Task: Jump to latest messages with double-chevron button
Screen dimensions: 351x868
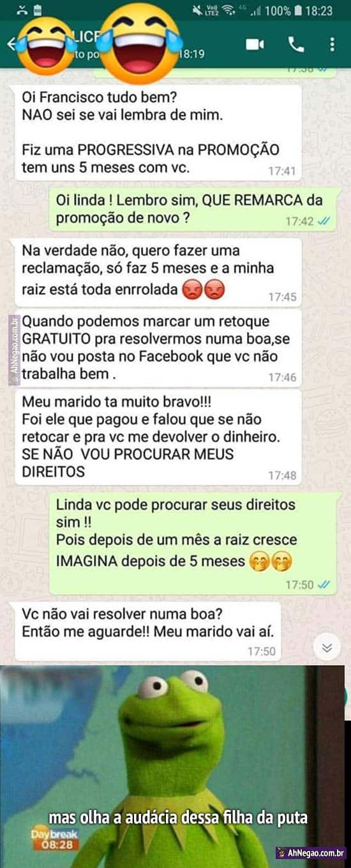Action: click(327, 647)
